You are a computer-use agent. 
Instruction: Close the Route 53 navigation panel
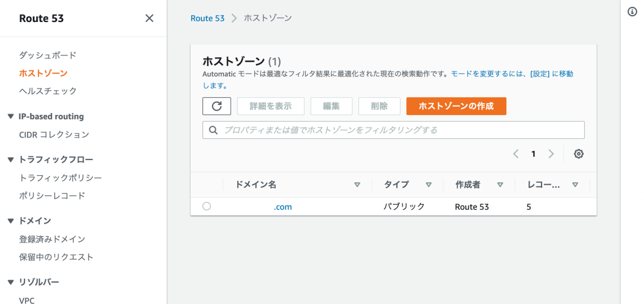click(x=150, y=18)
